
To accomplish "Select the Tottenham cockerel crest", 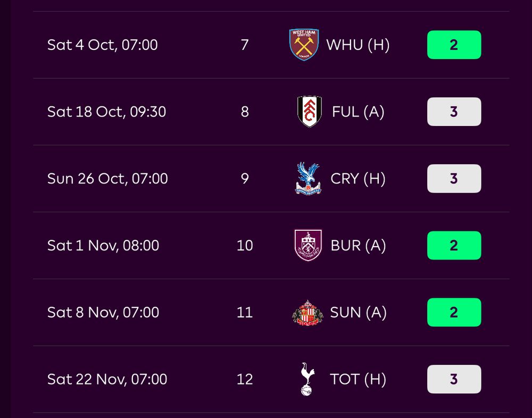I will pos(307,379).
